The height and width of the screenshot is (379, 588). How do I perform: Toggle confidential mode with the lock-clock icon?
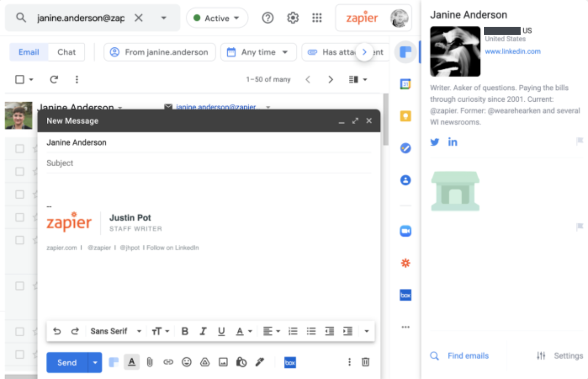coord(241,362)
